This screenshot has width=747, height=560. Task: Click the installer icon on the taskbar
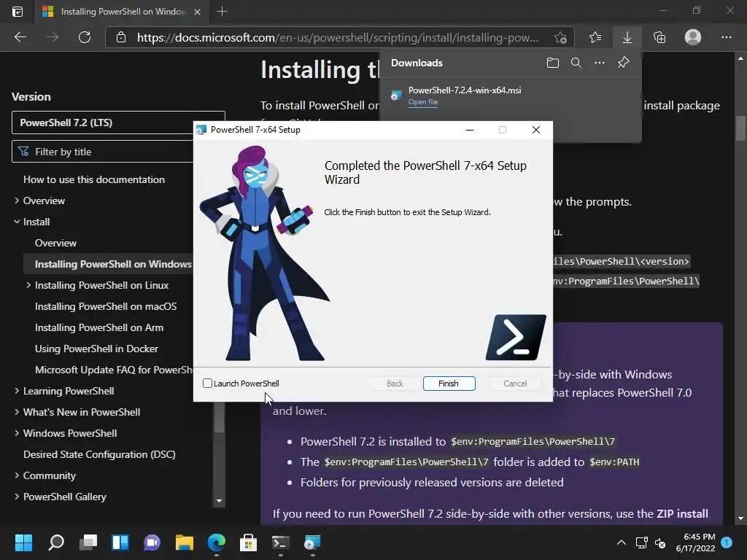tap(312, 542)
